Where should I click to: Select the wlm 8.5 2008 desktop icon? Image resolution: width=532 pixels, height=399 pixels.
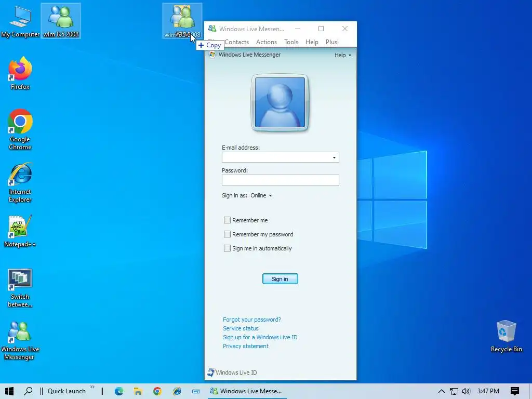(61, 21)
